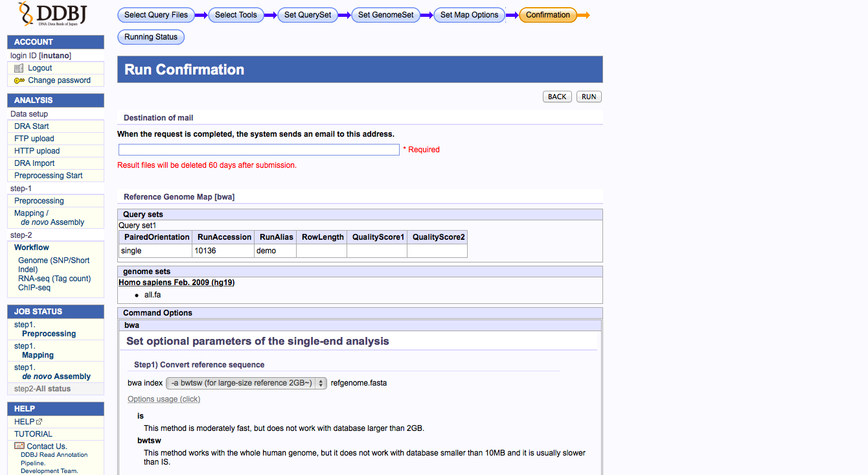Click the email destination input field

(259, 150)
